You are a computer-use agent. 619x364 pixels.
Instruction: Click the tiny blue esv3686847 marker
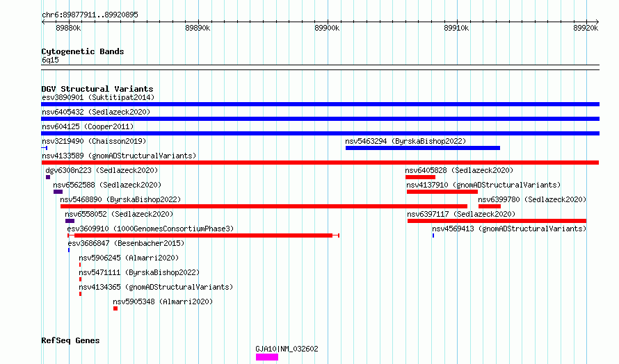69,250
